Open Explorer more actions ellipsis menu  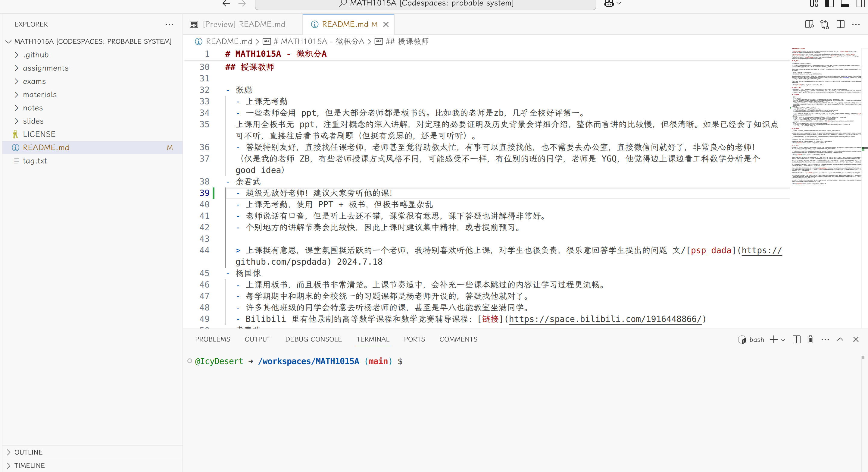169,24
